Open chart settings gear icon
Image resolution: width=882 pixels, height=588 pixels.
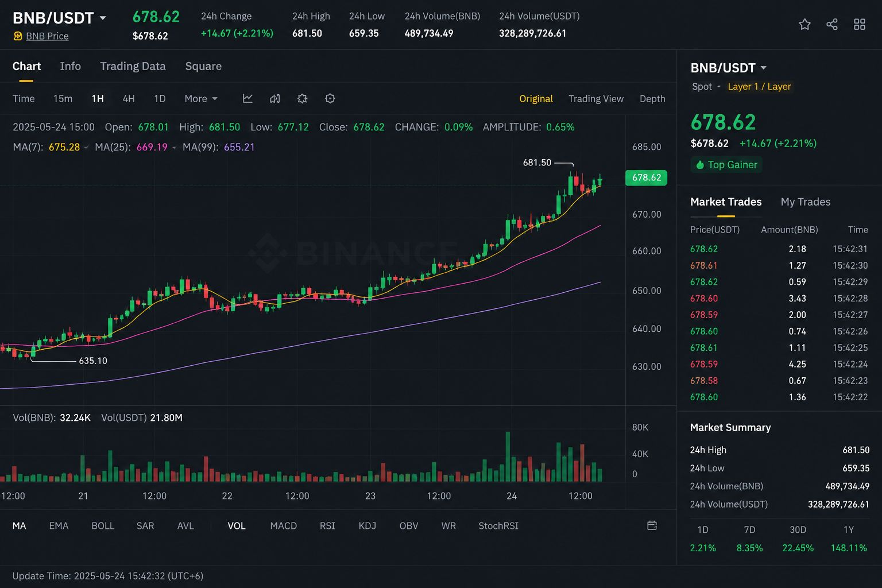(x=303, y=98)
